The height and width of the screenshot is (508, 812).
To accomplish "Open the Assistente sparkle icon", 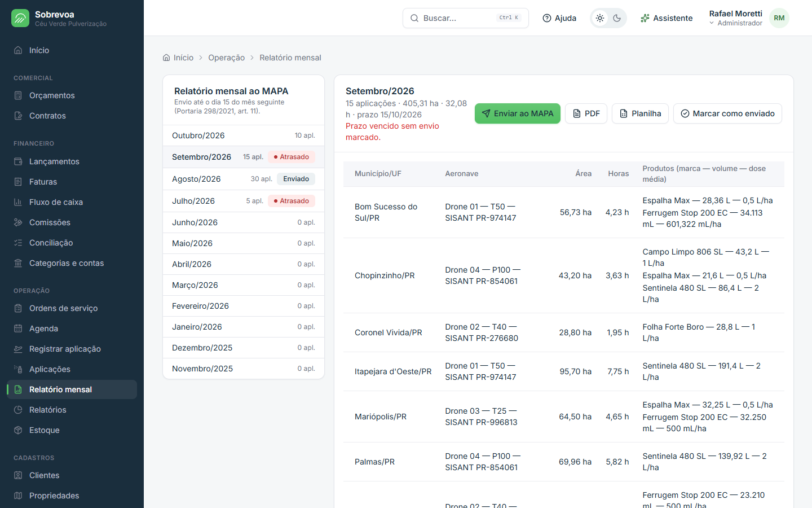I will pos(645,18).
